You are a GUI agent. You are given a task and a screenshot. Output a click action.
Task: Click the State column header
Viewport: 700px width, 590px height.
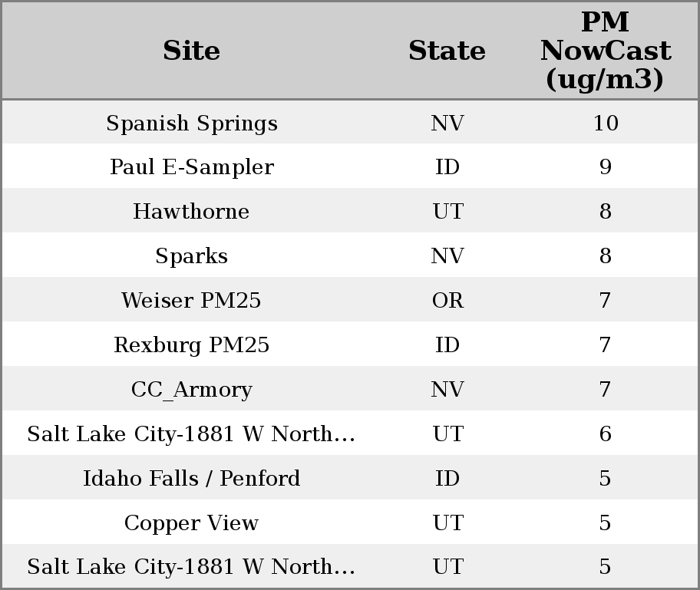click(447, 51)
